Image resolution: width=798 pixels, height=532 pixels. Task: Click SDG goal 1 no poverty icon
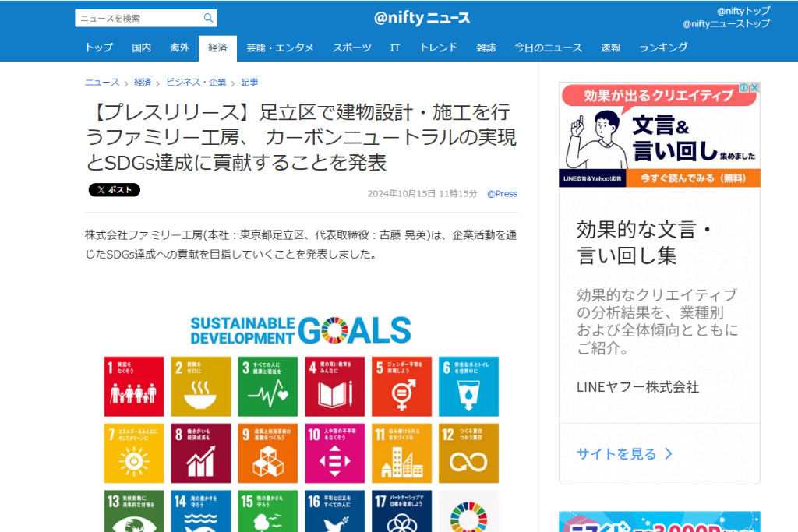pos(134,386)
